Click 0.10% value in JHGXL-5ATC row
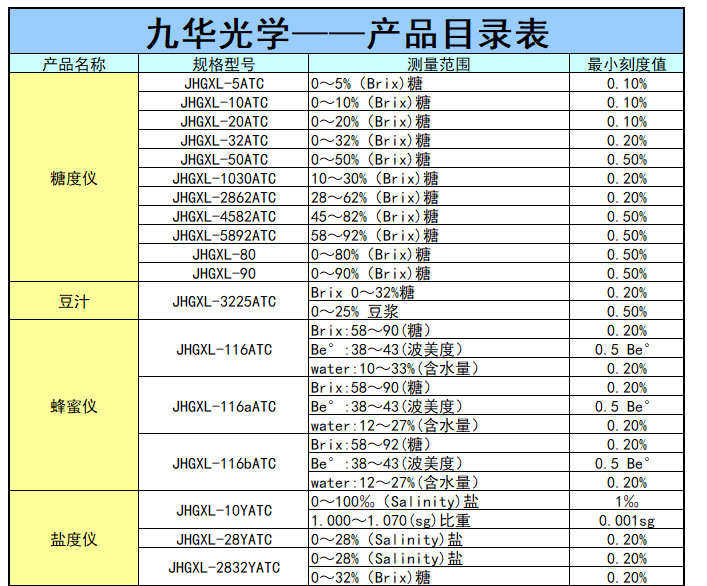The height and width of the screenshot is (586, 707). point(627,83)
